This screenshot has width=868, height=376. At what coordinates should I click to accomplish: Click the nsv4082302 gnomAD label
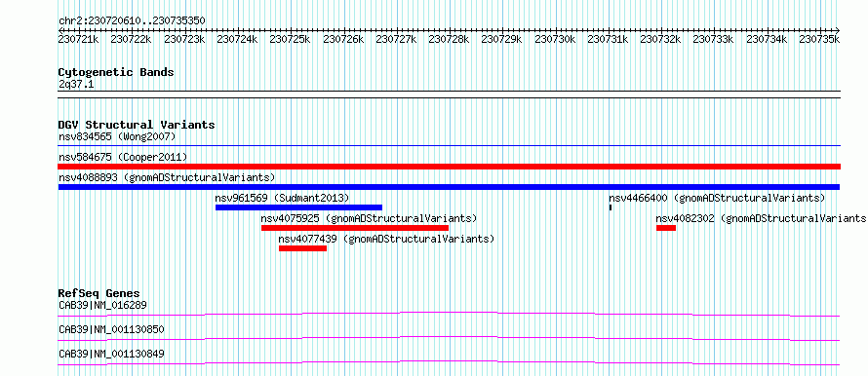pyautogui.click(x=762, y=218)
